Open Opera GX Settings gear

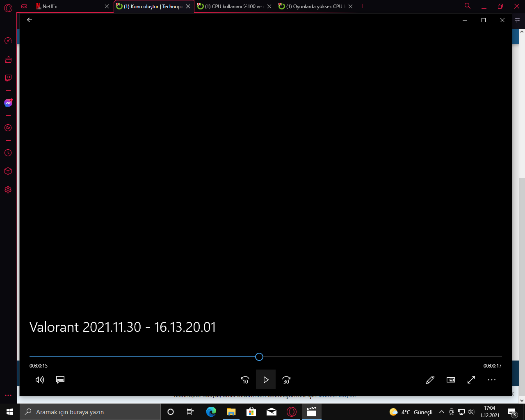point(8,190)
